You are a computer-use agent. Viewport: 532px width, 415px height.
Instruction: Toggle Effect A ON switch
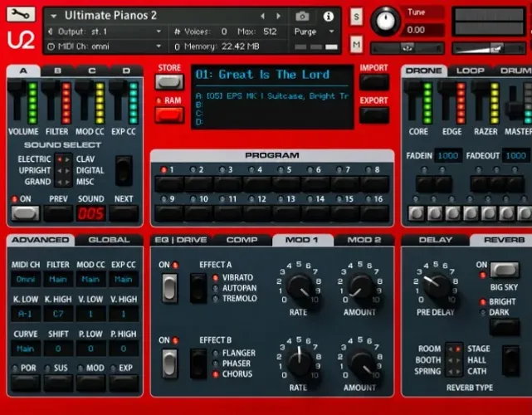coord(169,288)
